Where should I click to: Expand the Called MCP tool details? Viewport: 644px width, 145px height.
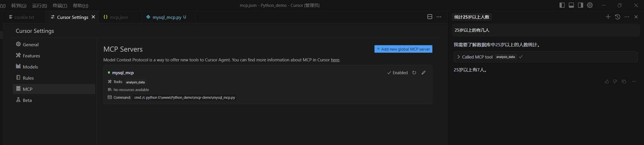coord(459,57)
